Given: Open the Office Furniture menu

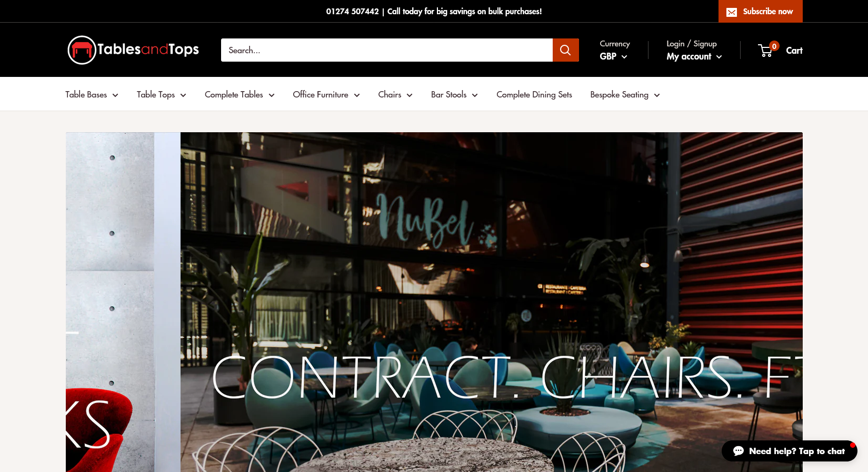Looking at the screenshot, I should tap(326, 94).
